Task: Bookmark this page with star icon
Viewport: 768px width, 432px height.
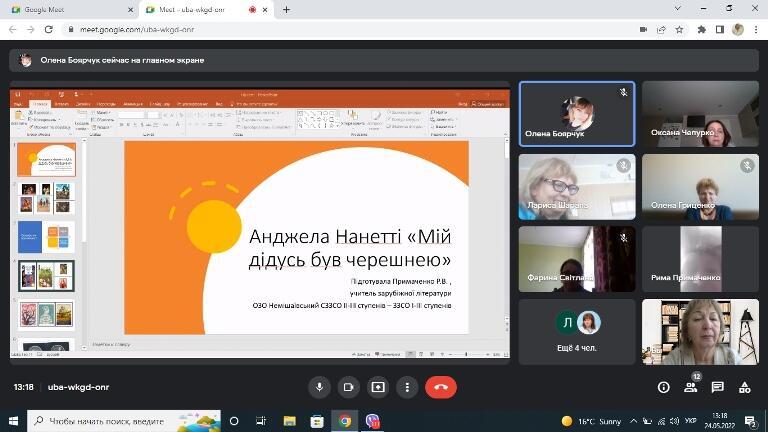Action: point(679,30)
